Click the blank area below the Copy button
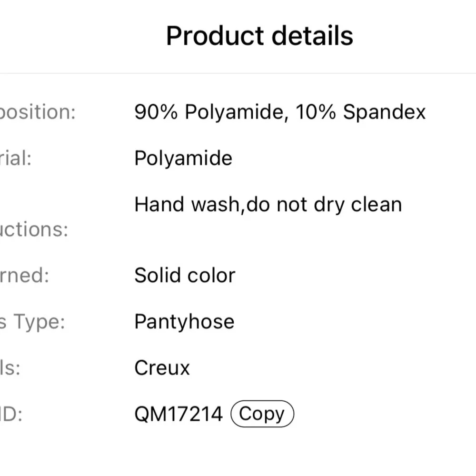The image size is (476, 476). click(x=262, y=452)
